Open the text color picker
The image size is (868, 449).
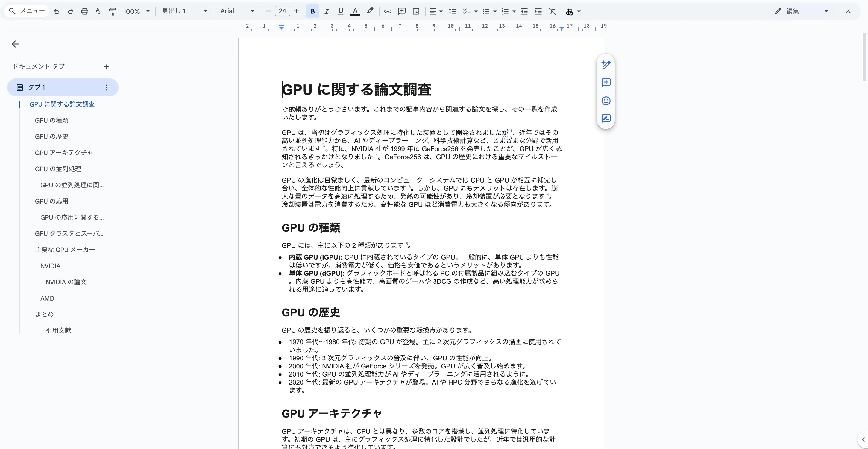pos(355,11)
